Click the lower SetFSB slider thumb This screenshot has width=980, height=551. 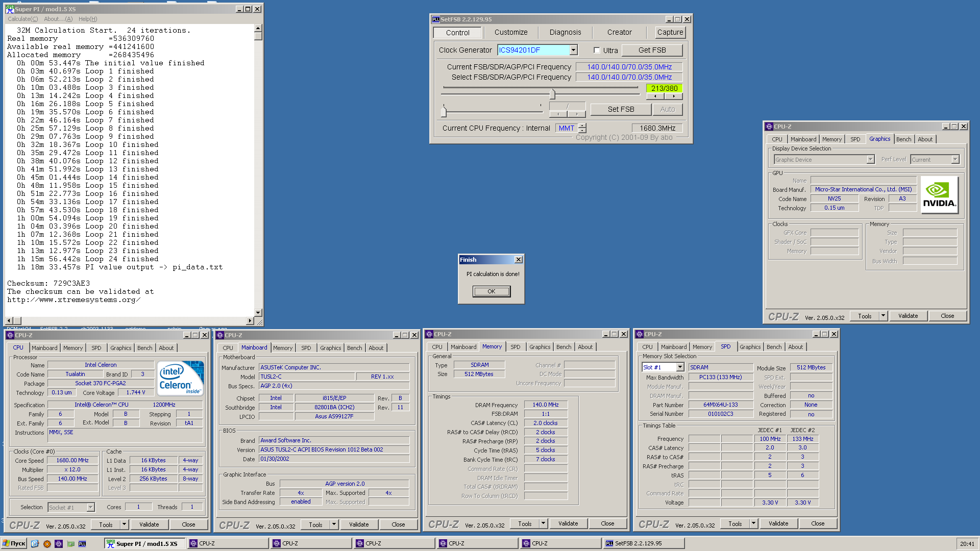tap(444, 111)
